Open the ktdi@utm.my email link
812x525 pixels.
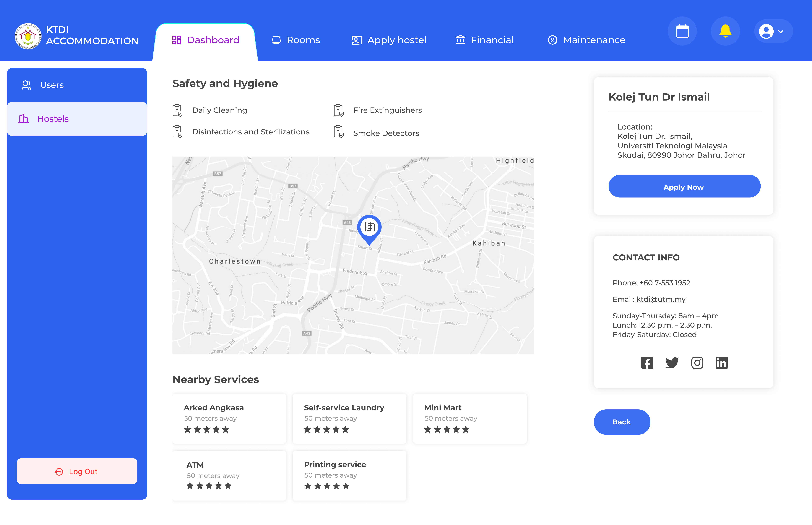tap(661, 299)
